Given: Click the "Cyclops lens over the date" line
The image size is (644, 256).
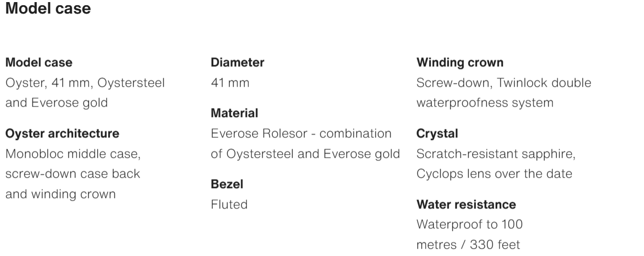Looking at the screenshot, I should click(494, 174).
